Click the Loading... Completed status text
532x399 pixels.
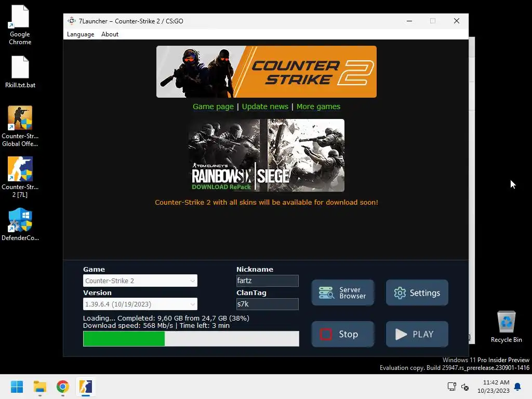[x=166, y=318]
